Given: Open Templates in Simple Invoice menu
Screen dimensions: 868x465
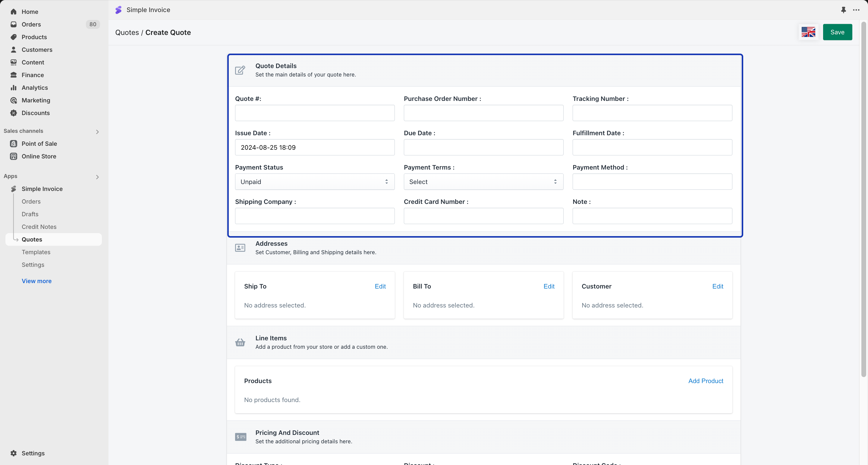Looking at the screenshot, I should click(36, 252).
